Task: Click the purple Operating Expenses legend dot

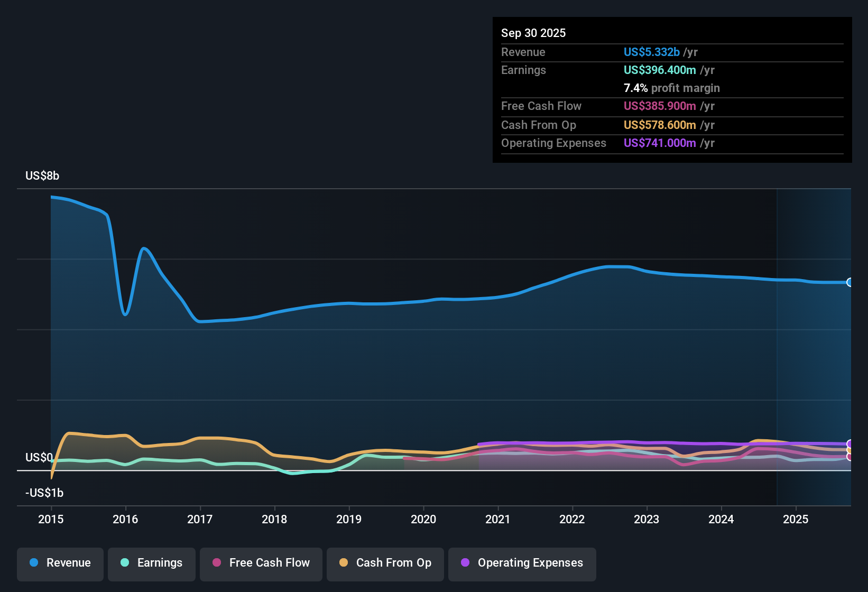Action: (465, 563)
